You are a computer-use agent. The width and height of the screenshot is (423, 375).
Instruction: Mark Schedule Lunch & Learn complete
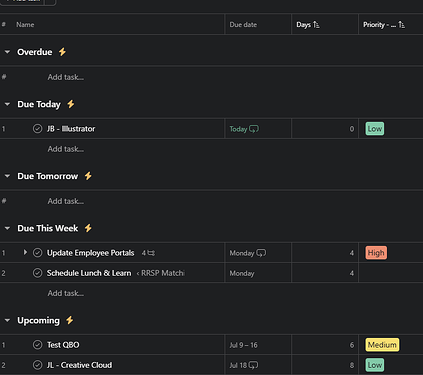click(37, 273)
